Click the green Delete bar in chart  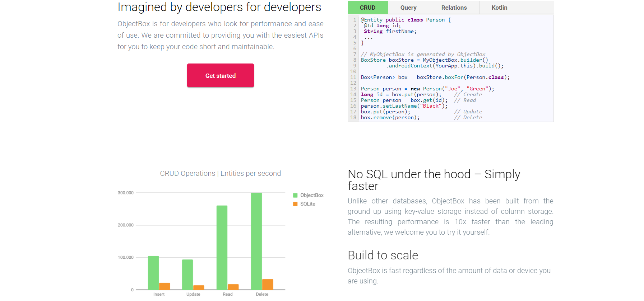pyautogui.click(x=256, y=241)
